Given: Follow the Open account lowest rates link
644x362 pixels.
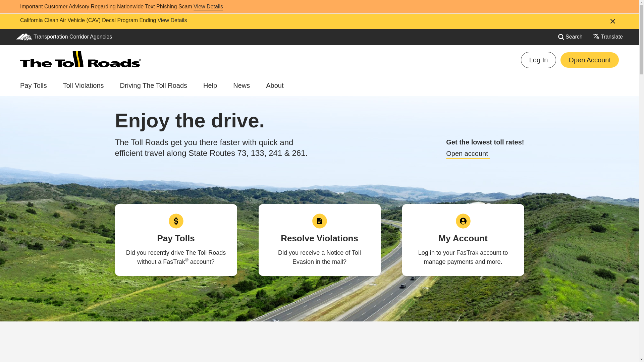Looking at the screenshot, I should (467, 154).
